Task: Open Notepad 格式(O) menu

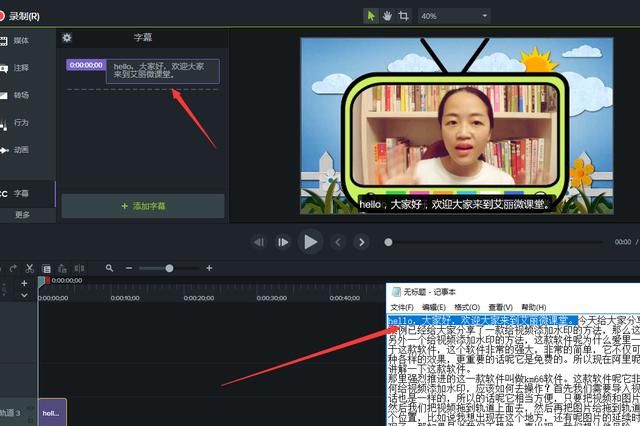Action: pos(467,307)
